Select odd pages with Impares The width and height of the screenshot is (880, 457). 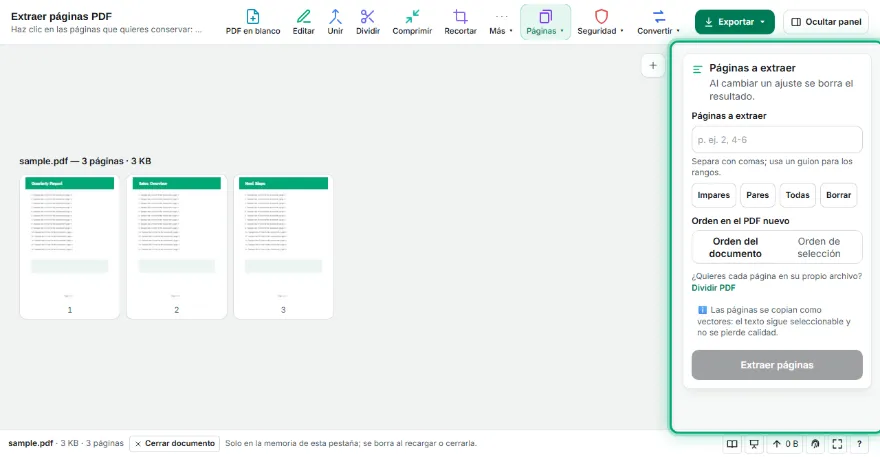click(x=713, y=195)
